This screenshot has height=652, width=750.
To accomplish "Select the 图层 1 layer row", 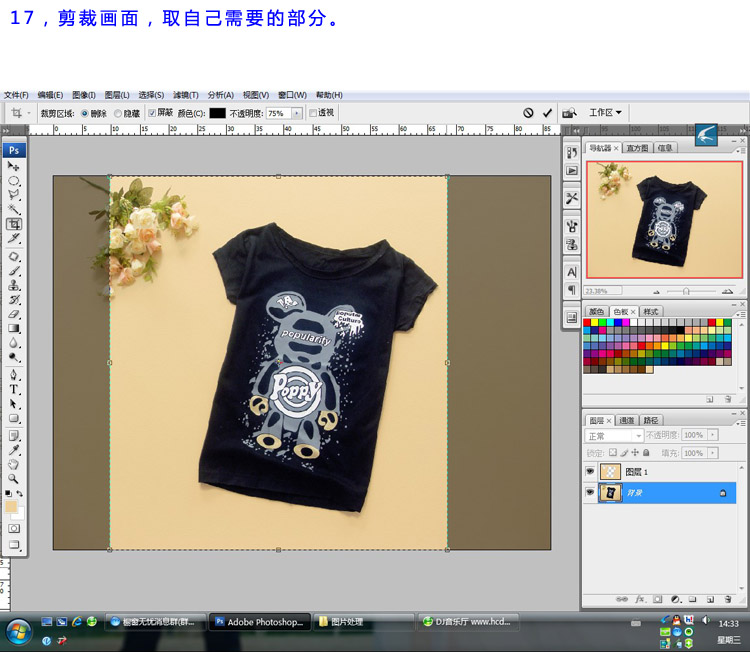I will (x=660, y=472).
